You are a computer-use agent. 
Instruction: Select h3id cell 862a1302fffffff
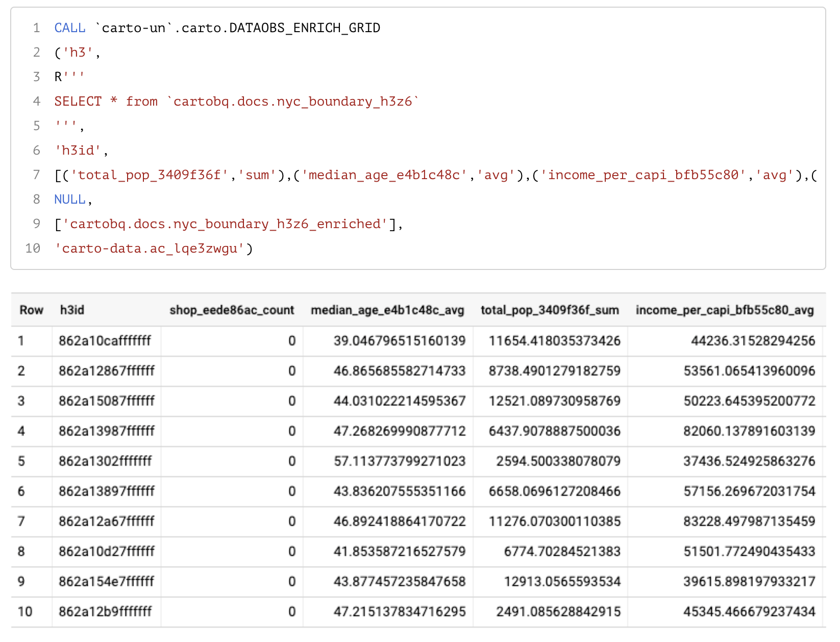point(105,461)
